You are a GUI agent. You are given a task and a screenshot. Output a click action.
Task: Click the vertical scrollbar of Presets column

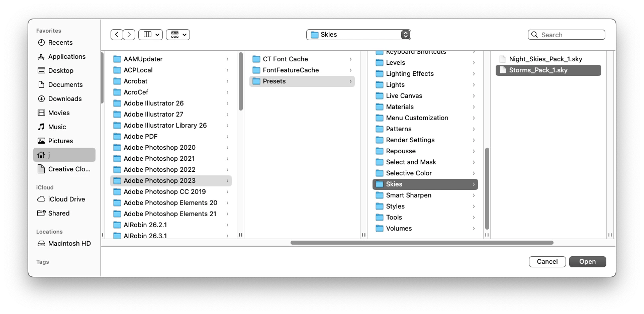coord(487,188)
